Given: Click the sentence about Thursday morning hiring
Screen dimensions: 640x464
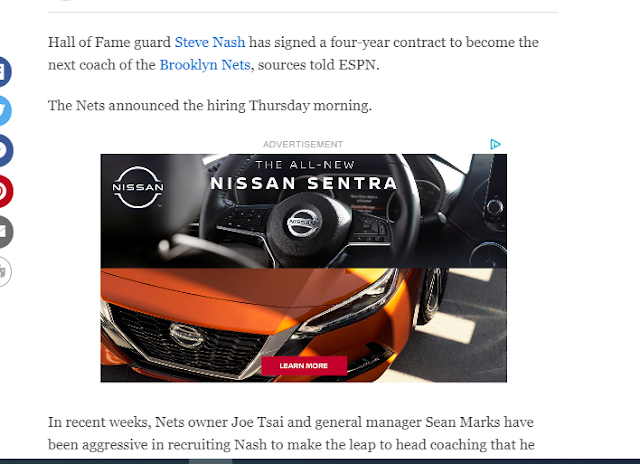Looking at the screenshot, I should point(210,106).
